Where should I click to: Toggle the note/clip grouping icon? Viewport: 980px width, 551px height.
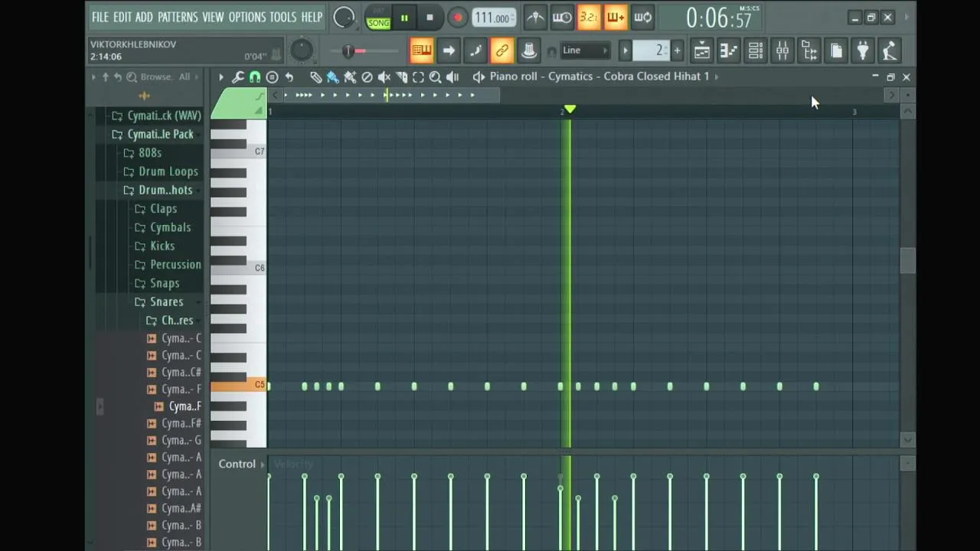(x=475, y=51)
